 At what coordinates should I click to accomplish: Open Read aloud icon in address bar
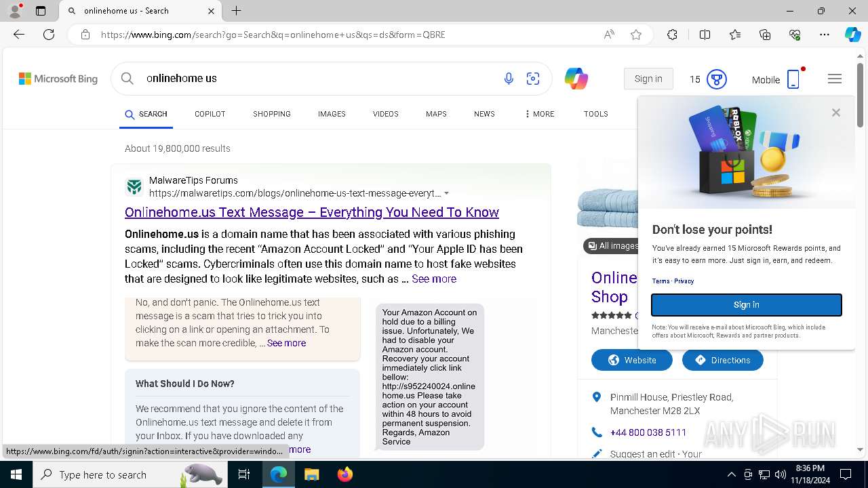(x=609, y=35)
